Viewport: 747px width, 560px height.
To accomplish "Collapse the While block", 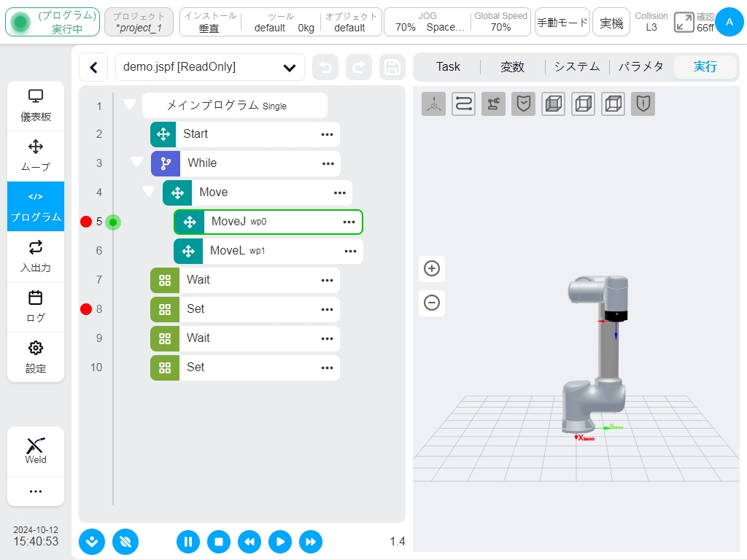I will 136,162.
